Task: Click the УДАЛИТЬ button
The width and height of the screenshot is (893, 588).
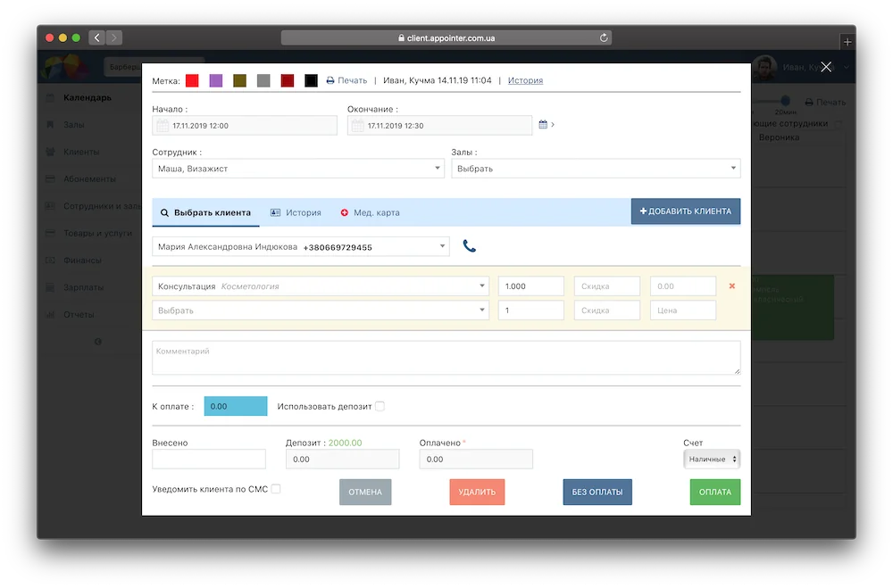Action: click(x=477, y=492)
